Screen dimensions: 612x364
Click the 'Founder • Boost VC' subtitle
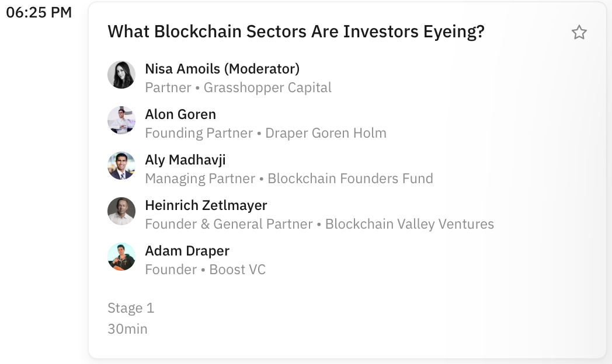point(205,269)
